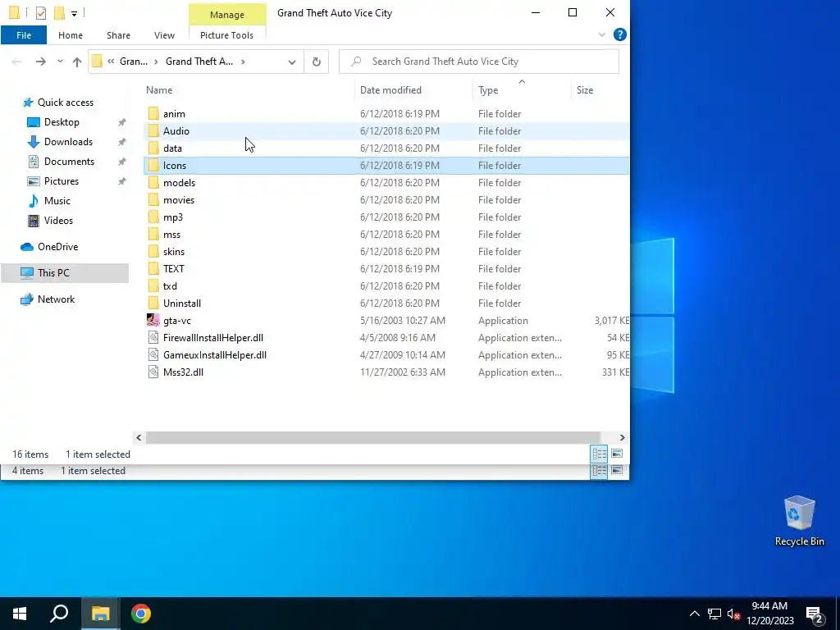
Task: Select the mss folder icon
Action: (x=153, y=234)
